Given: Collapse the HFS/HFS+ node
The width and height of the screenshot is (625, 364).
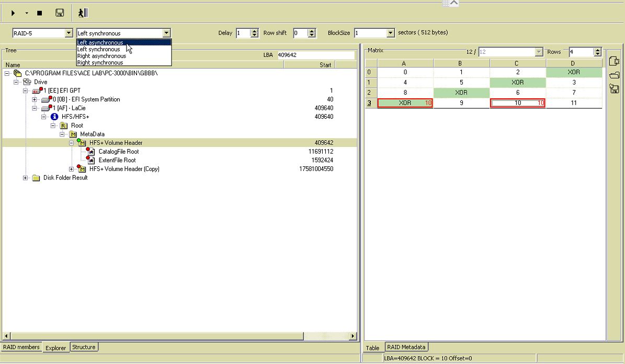Looking at the screenshot, I should click(44, 117).
